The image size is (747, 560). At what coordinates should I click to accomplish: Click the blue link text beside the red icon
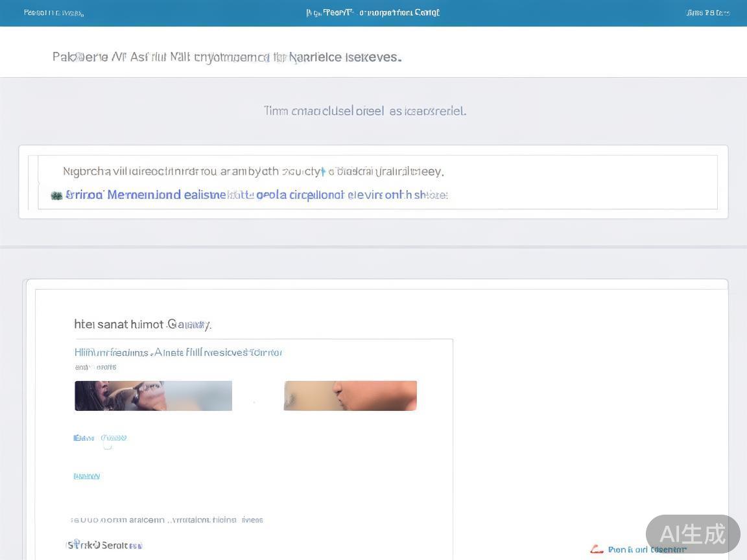[647, 550]
